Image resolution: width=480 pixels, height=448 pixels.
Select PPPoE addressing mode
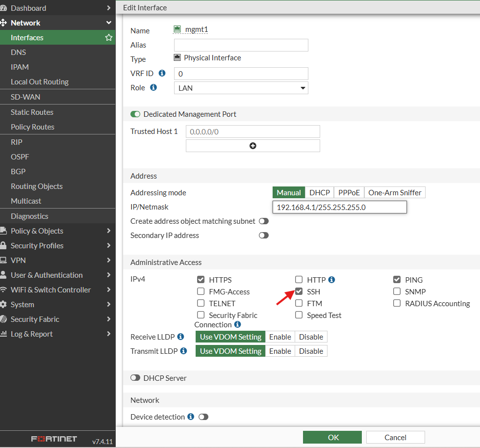pyautogui.click(x=349, y=192)
